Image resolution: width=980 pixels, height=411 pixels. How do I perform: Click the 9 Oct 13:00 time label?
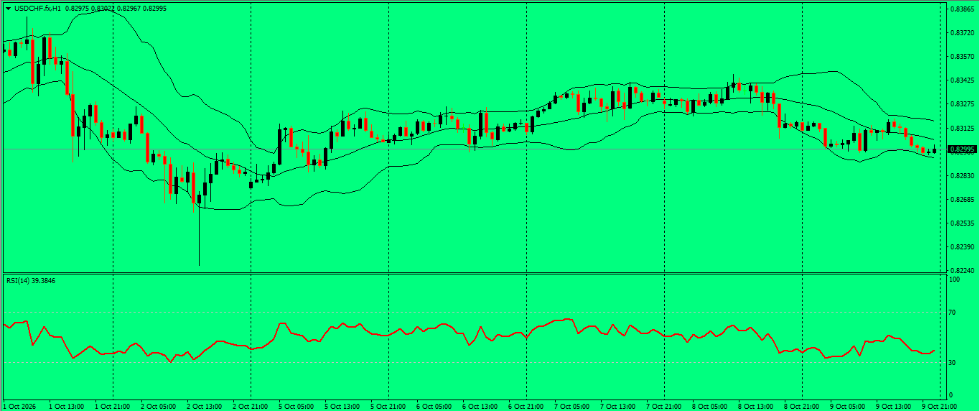(893, 406)
